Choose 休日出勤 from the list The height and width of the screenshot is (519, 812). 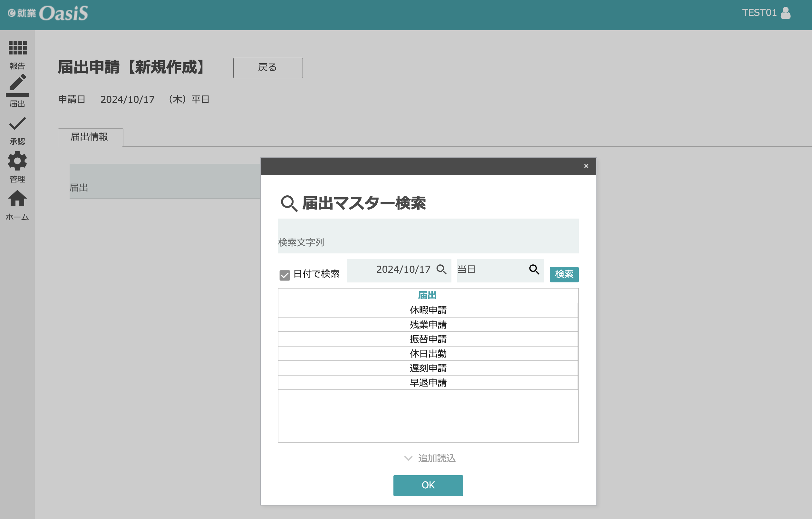(x=428, y=354)
